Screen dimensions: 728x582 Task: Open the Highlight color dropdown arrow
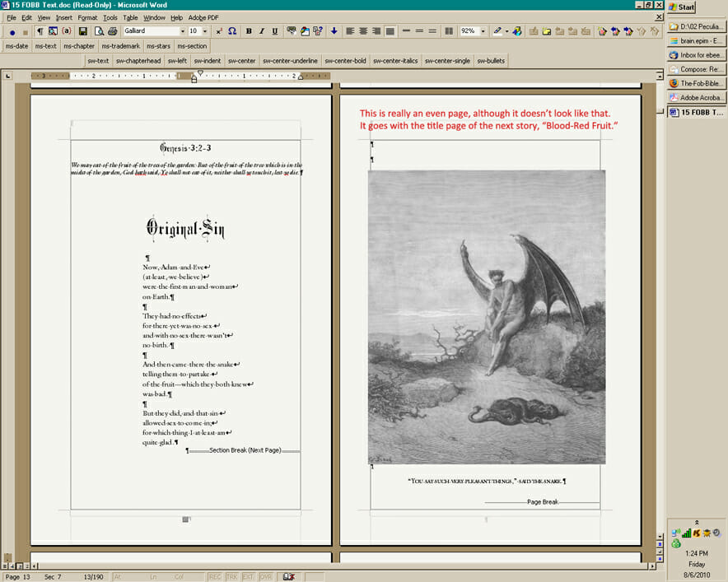pyautogui.click(x=506, y=31)
